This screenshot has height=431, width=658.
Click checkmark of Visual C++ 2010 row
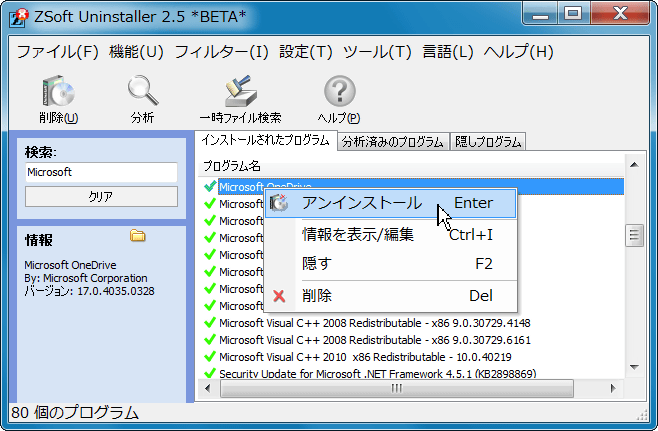210,357
